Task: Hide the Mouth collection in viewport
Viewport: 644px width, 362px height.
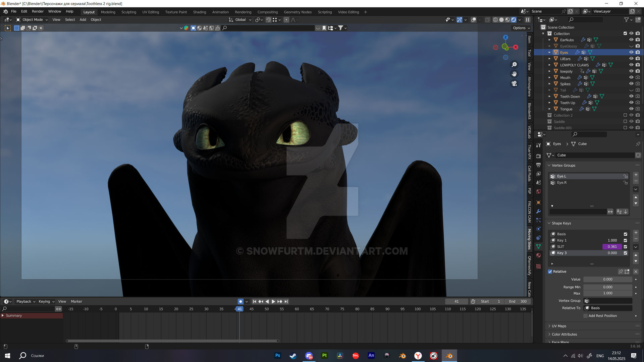Action: (631, 77)
